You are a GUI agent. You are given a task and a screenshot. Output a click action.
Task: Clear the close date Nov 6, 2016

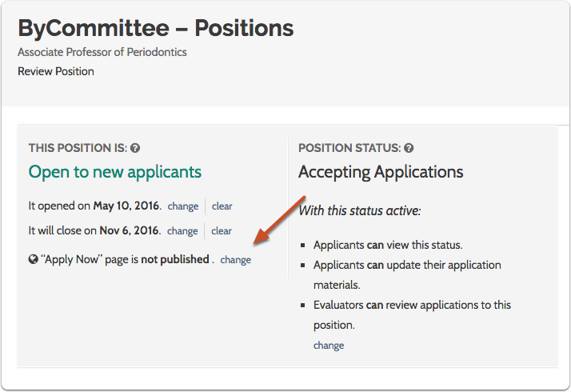point(222,231)
